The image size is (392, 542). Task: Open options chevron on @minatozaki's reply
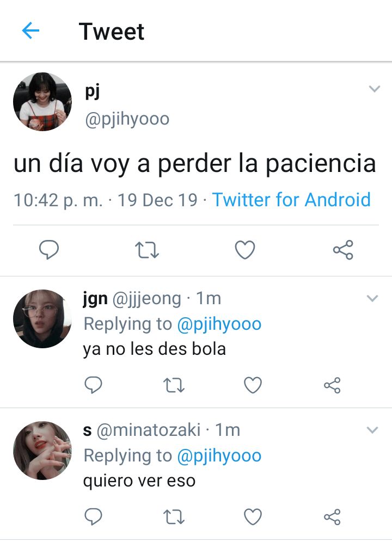click(372, 430)
